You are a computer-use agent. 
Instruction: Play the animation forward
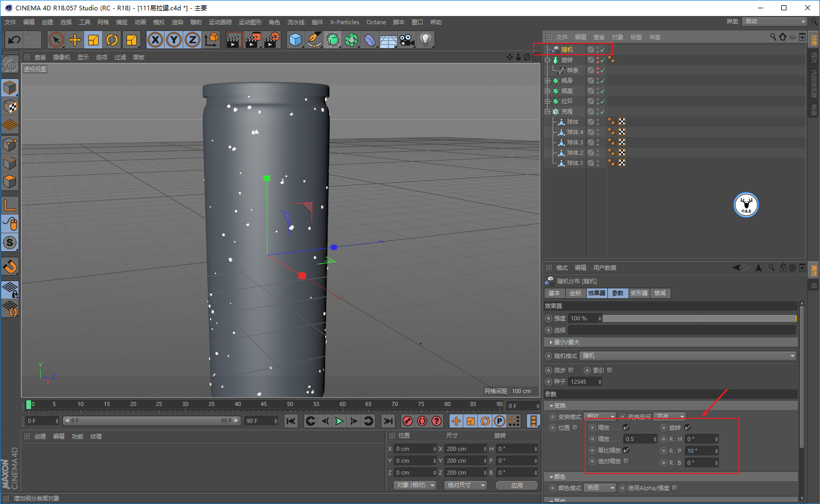click(x=339, y=421)
